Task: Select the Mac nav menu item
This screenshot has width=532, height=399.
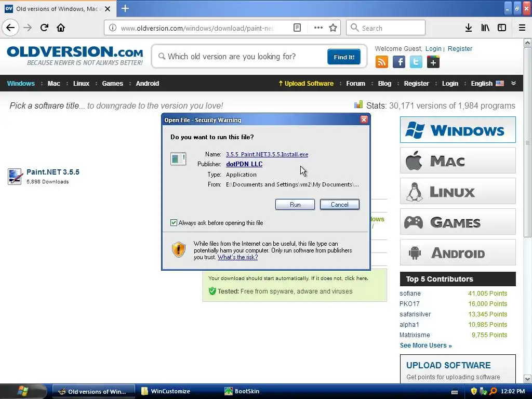Action: (x=54, y=84)
